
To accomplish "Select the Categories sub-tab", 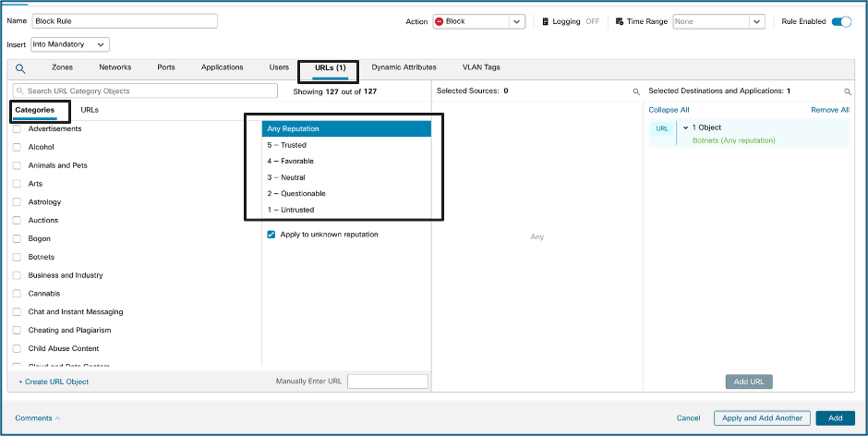I will (35, 110).
